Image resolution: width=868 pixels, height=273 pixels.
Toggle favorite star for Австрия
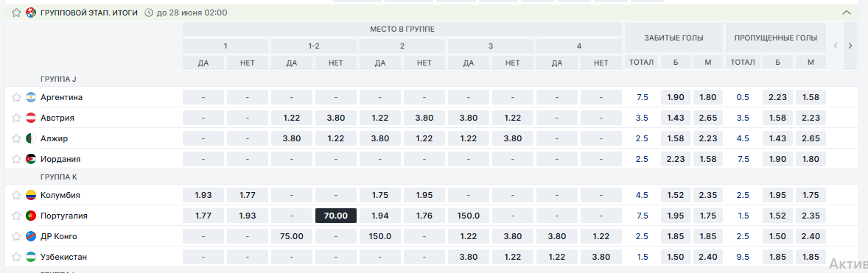[x=17, y=118]
